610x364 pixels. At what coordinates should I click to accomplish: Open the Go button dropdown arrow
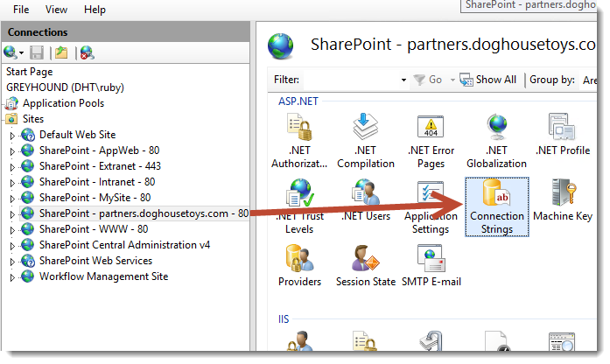click(452, 80)
